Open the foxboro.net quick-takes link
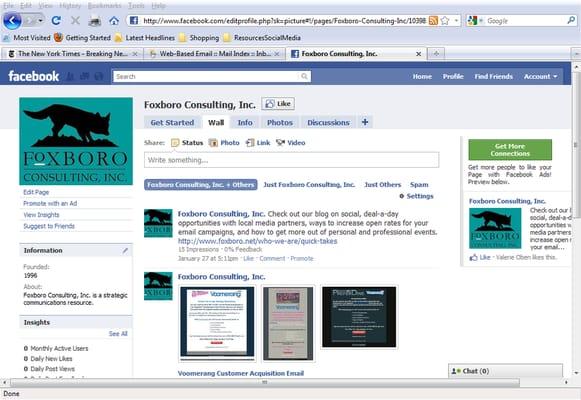This screenshot has height=400, width=581. pyautogui.click(x=258, y=241)
